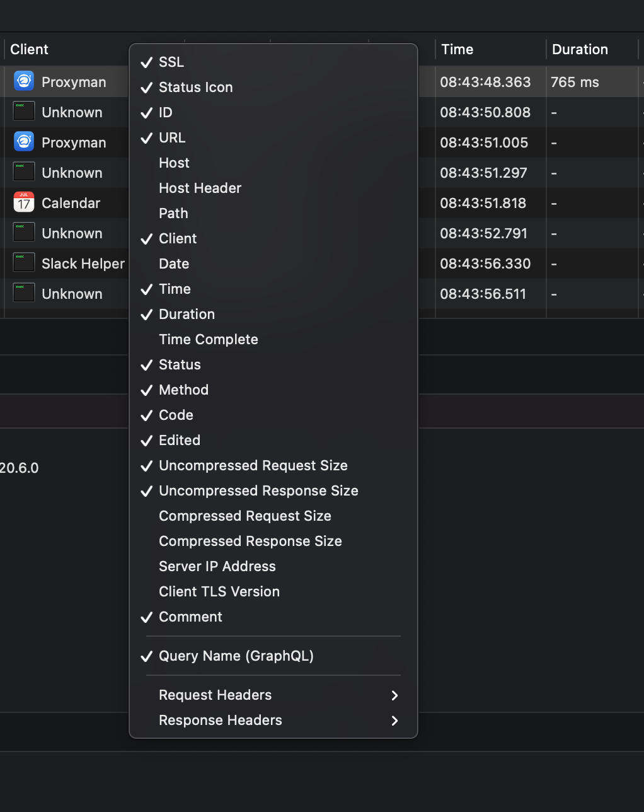Uncheck the Comment column option
644x812 pixels.
pos(190,617)
